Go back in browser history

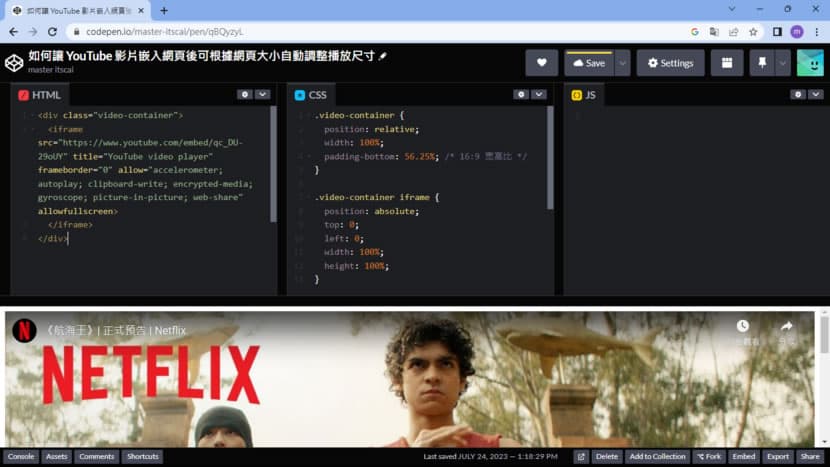[x=14, y=32]
